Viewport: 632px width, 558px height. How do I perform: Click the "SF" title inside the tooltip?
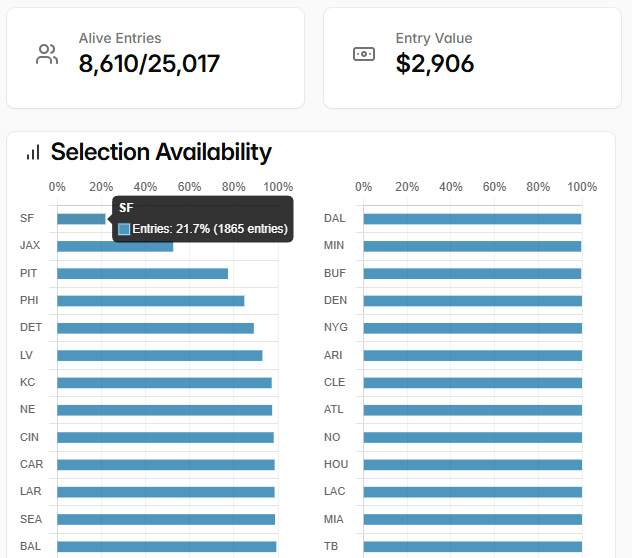click(x=126, y=208)
